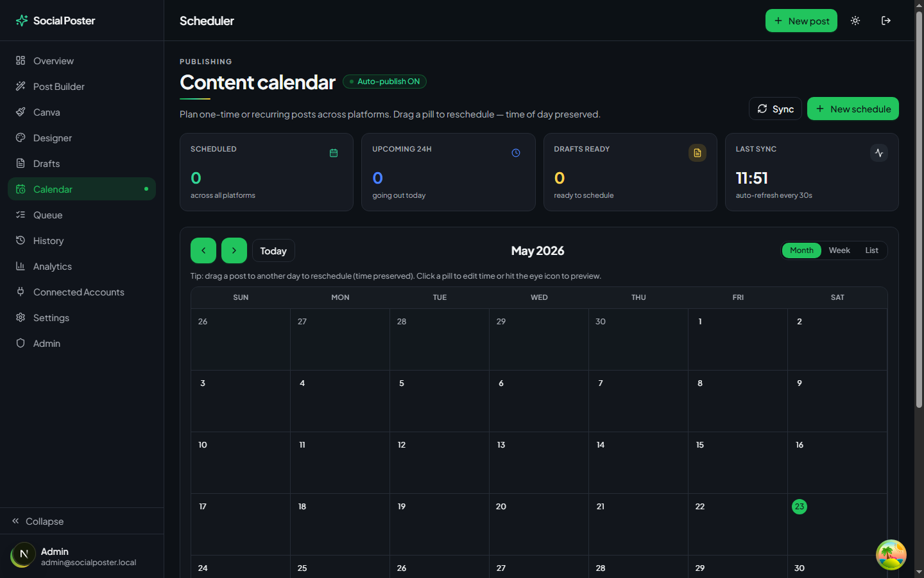Open the Designer section

pos(81,137)
